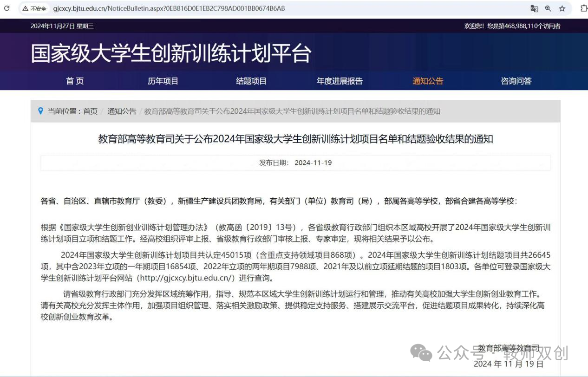Click the 当前位置 label in breadcrumb
Image resolution: width=588 pixels, height=377 pixels.
pos(63,111)
